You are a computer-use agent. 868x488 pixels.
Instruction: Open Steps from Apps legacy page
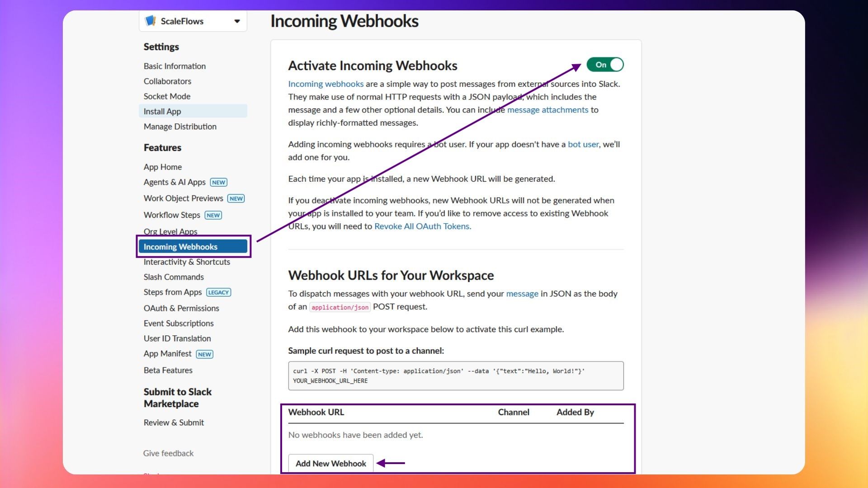click(173, 292)
